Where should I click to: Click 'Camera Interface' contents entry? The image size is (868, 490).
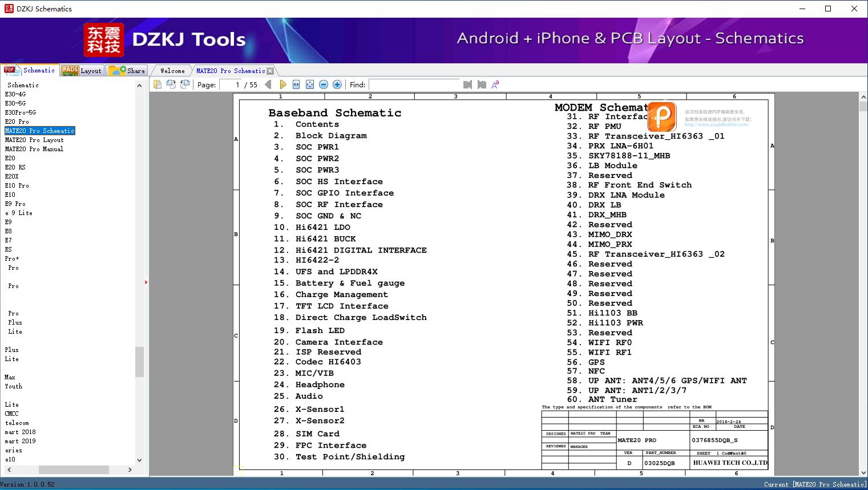(x=339, y=342)
